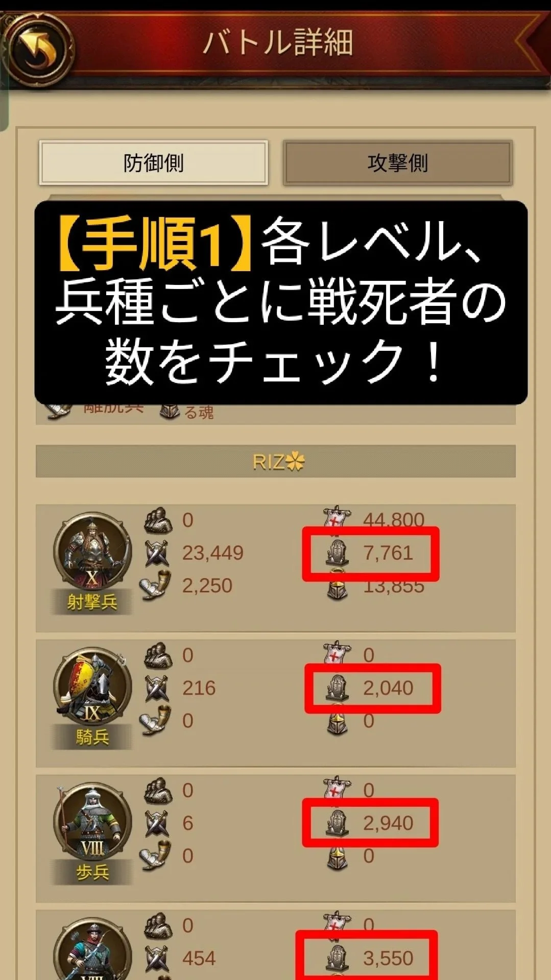Tap the horn icon beside 2,250
This screenshot has width=551, height=980.
(156, 586)
